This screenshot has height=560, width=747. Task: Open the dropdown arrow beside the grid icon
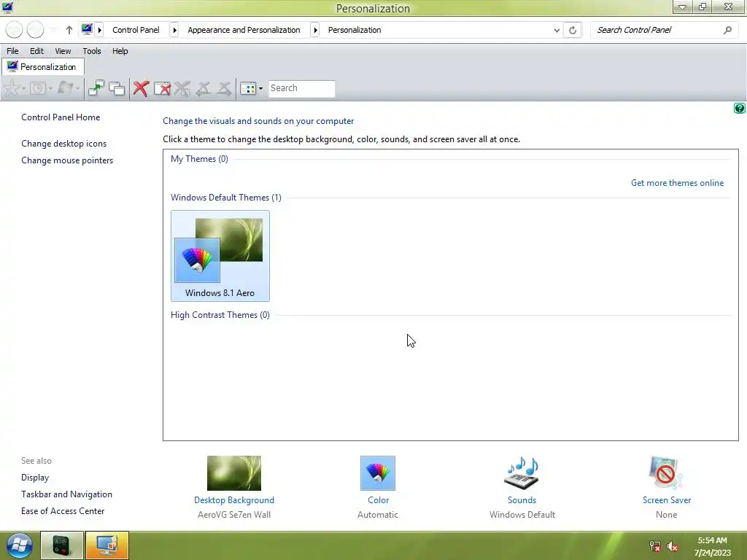260,88
